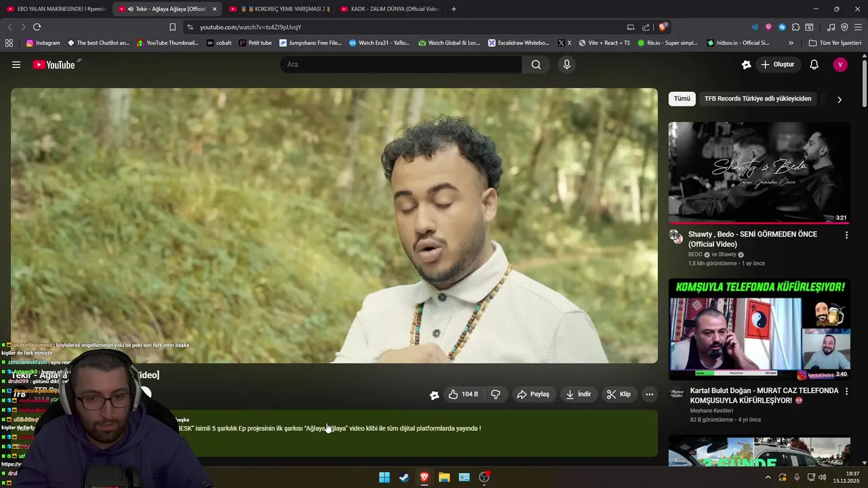Open Brave Shields lion icon
Viewport: 868px width, 488px height.
(663, 27)
